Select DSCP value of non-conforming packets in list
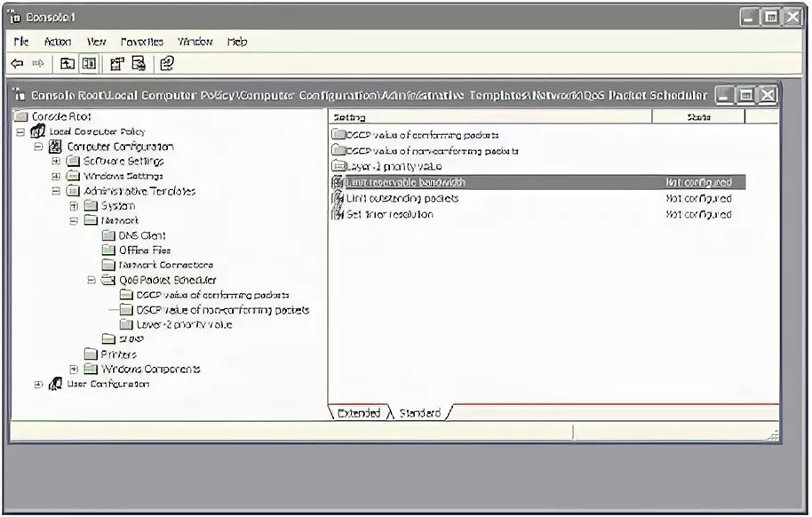812x517 pixels. tap(433, 151)
